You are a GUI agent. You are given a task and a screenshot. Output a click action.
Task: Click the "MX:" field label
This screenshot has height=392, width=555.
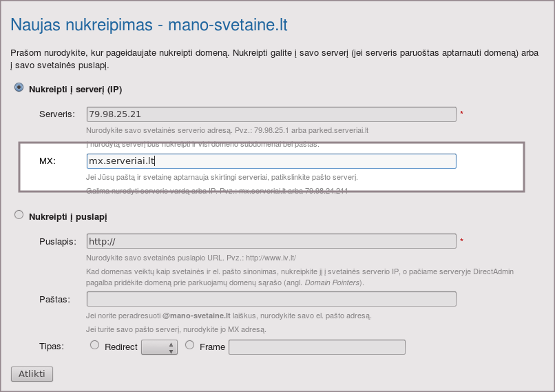click(x=47, y=161)
